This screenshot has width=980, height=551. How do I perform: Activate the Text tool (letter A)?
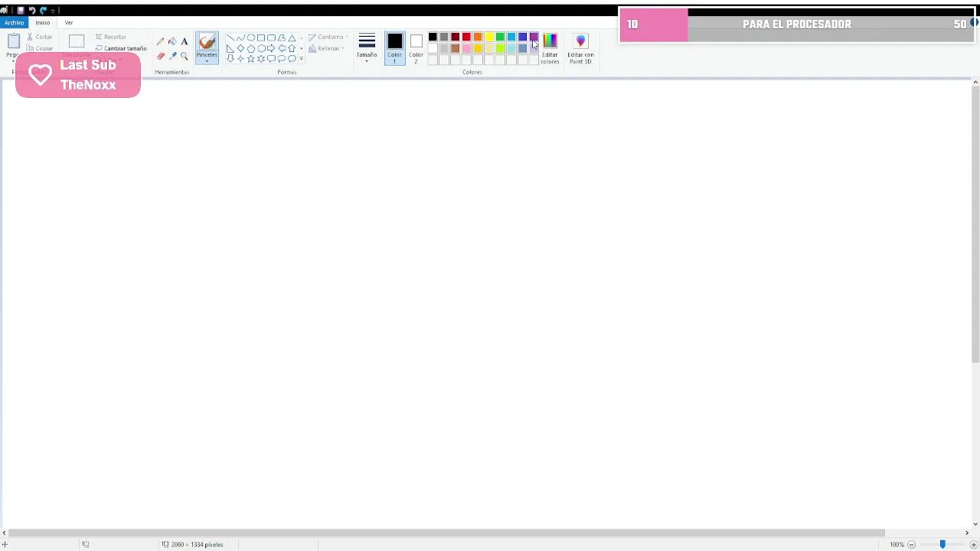(x=185, y=41)
